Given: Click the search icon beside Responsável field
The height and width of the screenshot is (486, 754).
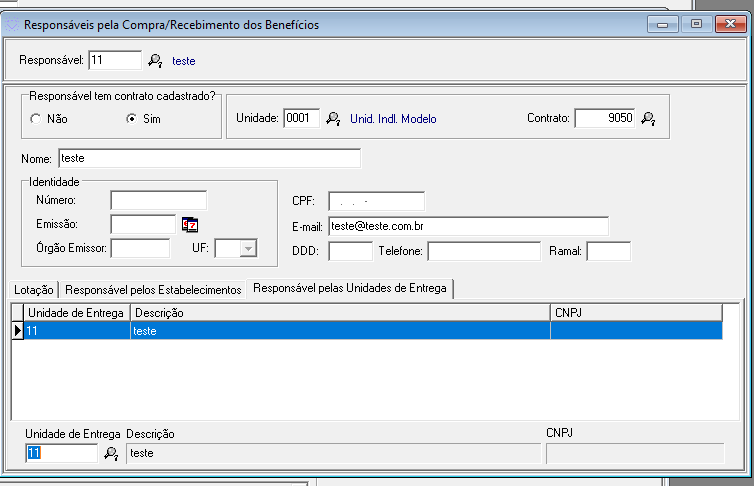Looking at the screenshot, I should coord(155,61).
